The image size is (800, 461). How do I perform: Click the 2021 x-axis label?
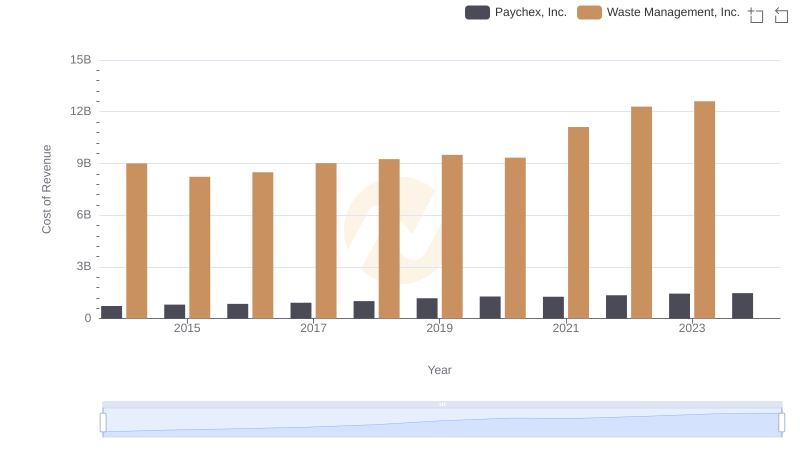click(x=566, y=328)
